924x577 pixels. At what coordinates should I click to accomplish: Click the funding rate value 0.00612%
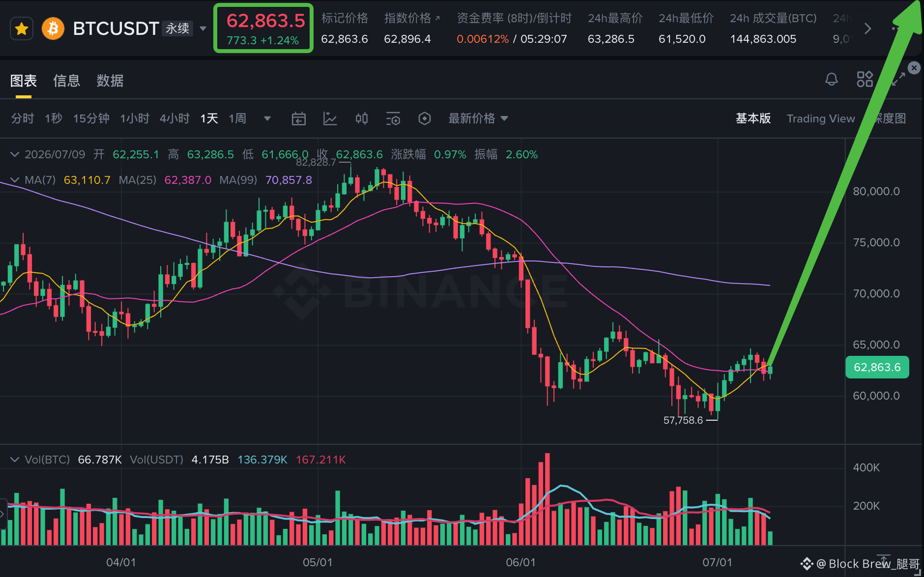(483, 39)
